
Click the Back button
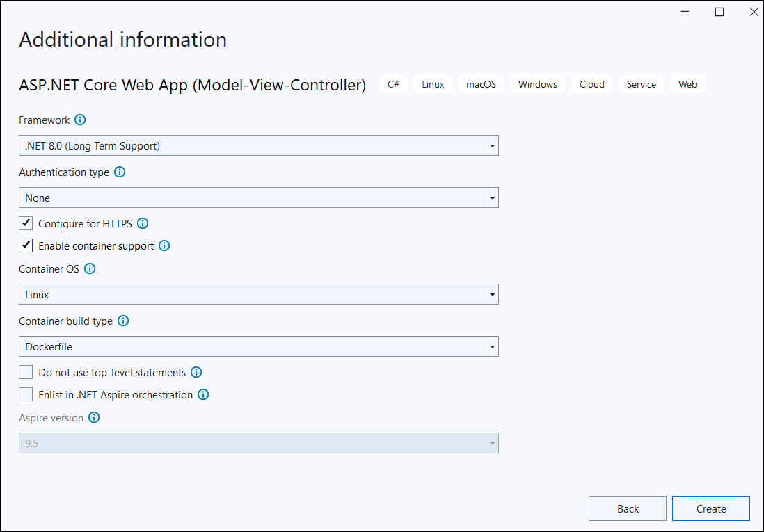[627, 508]
